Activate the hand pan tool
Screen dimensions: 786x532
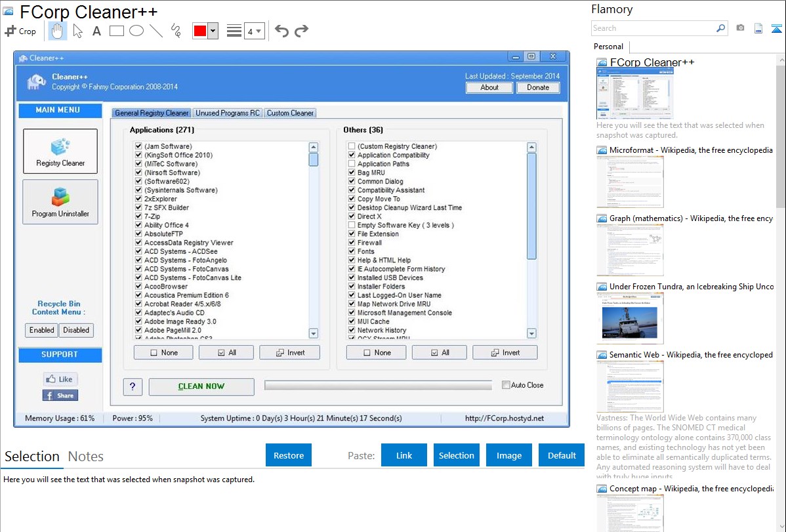coord(57,31)
